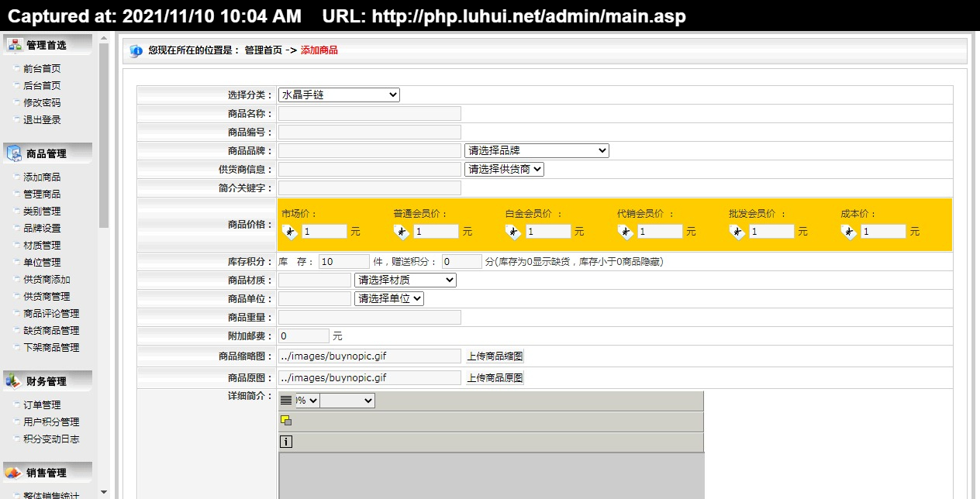The height and width of the screenshot is (499, 980).
Task: Open 单位管理 in the sidebar
Action: point(42,263)
